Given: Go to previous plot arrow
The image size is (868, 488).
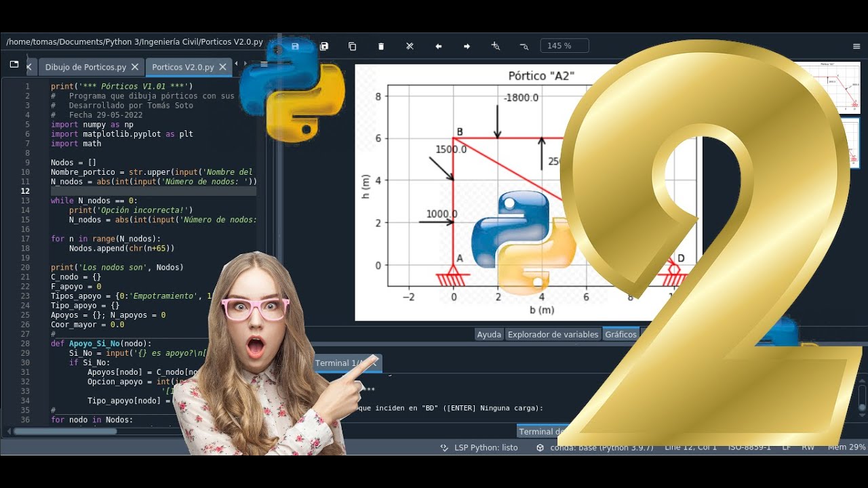Looking at the screenshot, I should 438,46.
